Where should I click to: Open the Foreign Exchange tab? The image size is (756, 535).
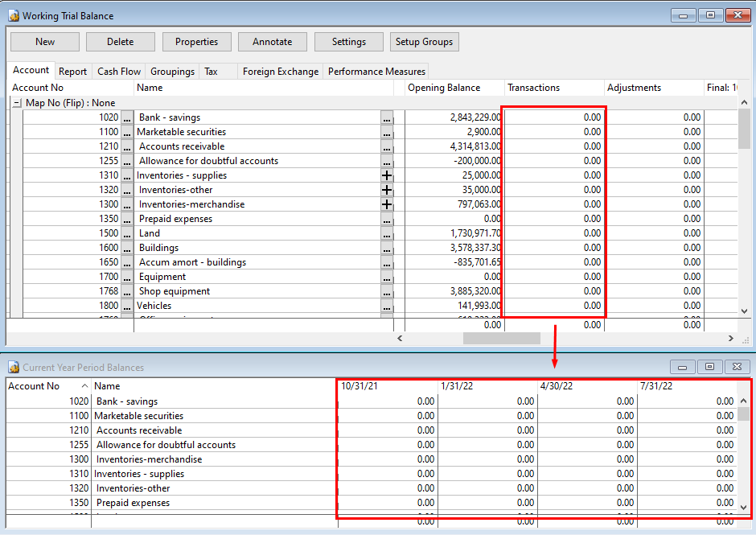click(x=281, y=72)
